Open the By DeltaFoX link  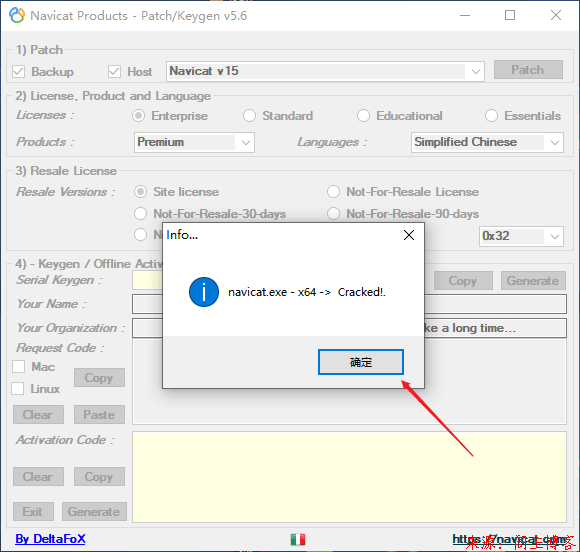tap(50, 539)
